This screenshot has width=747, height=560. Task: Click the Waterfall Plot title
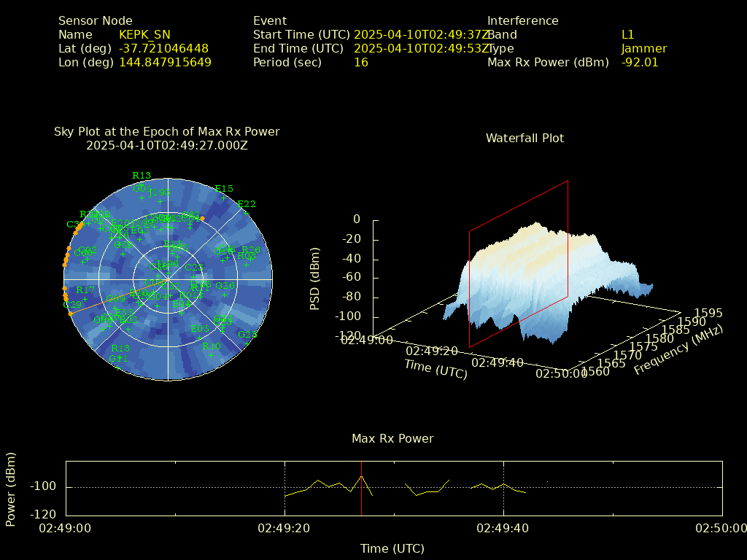(525, 138)
